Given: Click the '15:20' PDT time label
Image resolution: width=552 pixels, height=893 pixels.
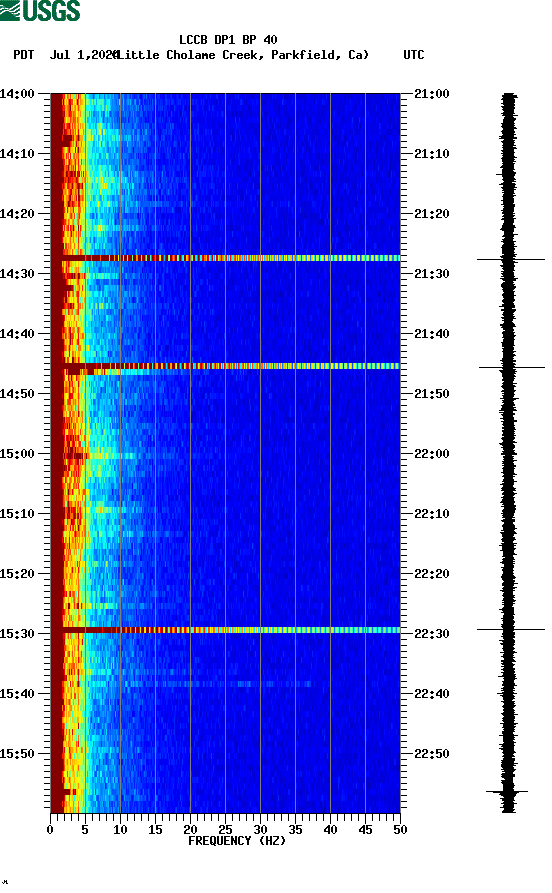Looking at the screenshot, I should (x=17, y=574).
